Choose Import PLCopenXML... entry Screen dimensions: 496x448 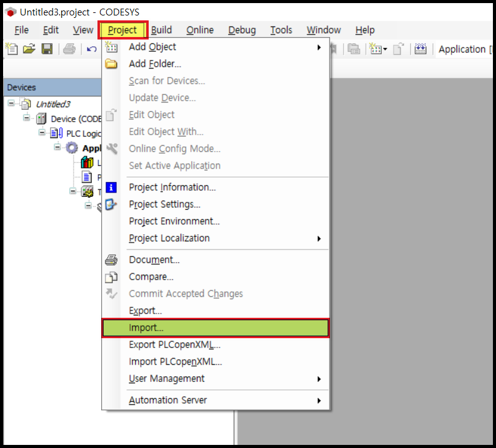pyautogui.click(x=216, y=362)
